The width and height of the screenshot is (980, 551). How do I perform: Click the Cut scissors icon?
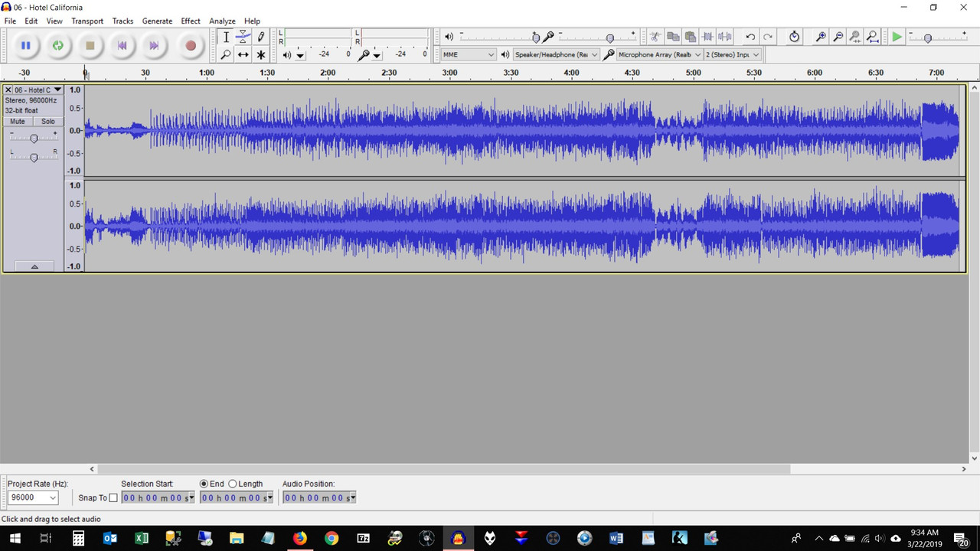point(655,37)
